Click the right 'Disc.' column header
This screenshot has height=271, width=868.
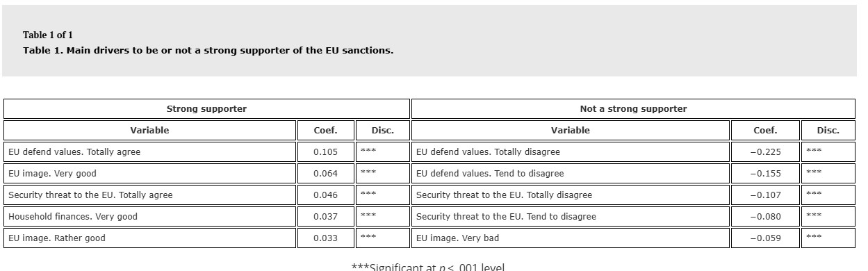point(828,131)
